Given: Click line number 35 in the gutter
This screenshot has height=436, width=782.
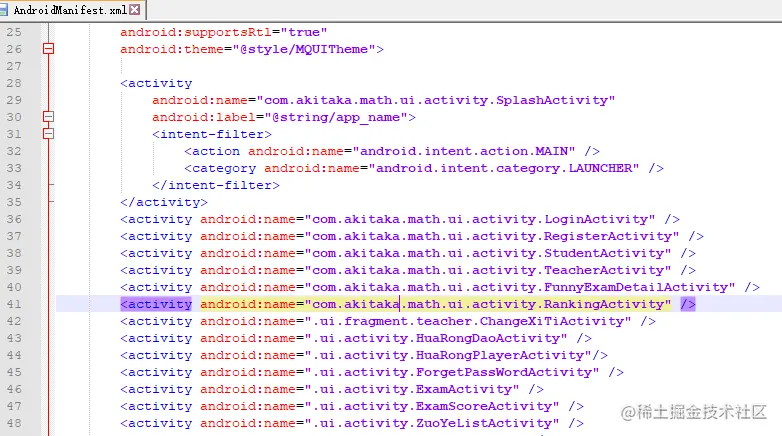Looking at the screenshot, I should (x=14, y=202).
